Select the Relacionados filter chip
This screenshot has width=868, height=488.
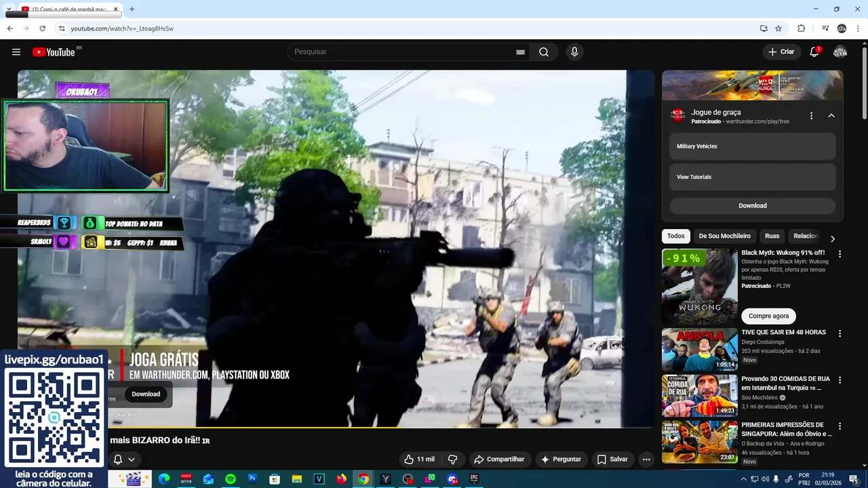coord(806,236)
